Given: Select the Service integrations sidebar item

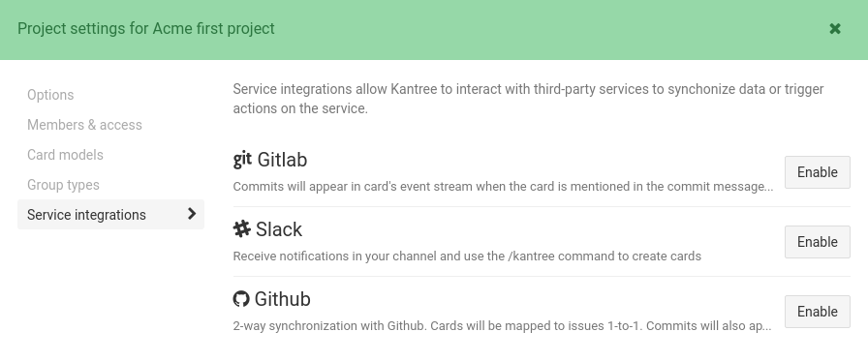Looking at the screenshot, I should (110, 214).
